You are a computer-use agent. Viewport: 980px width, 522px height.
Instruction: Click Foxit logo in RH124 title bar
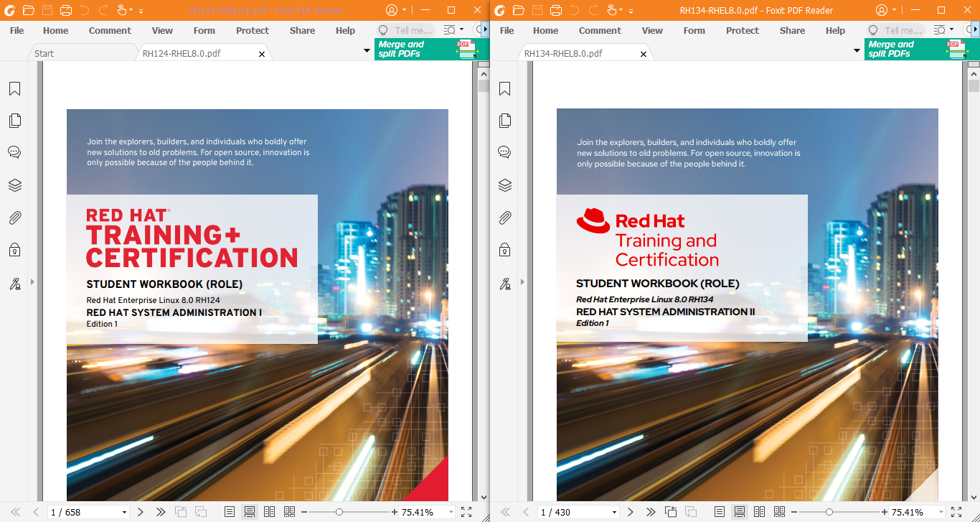pos(10,10)
